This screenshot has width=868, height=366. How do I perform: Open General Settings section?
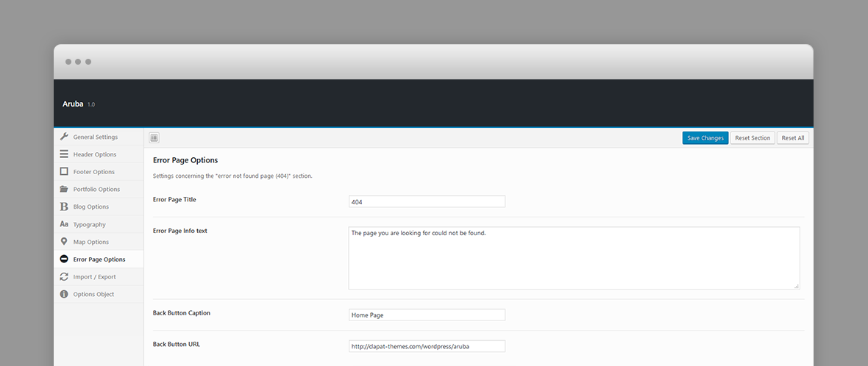[x=99, y=137]
